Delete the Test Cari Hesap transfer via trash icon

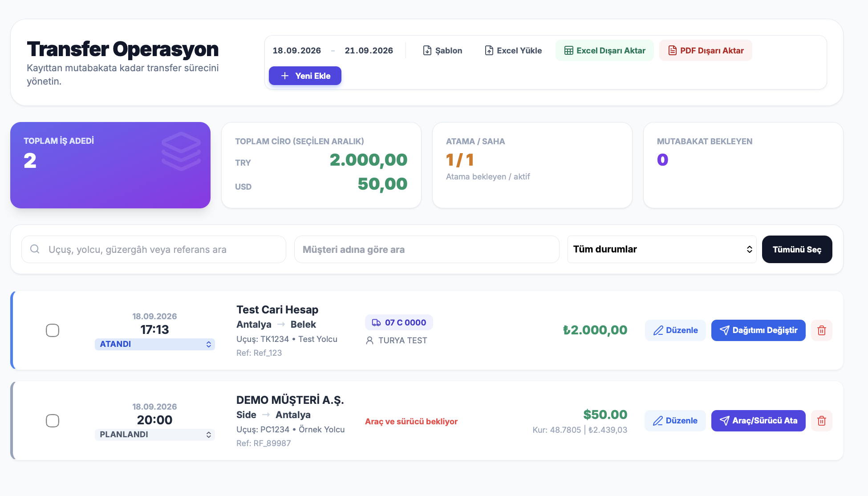(x=822, y=330)
